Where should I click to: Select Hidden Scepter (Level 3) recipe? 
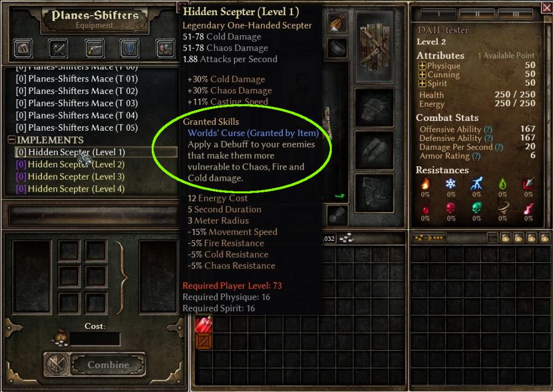70,177
